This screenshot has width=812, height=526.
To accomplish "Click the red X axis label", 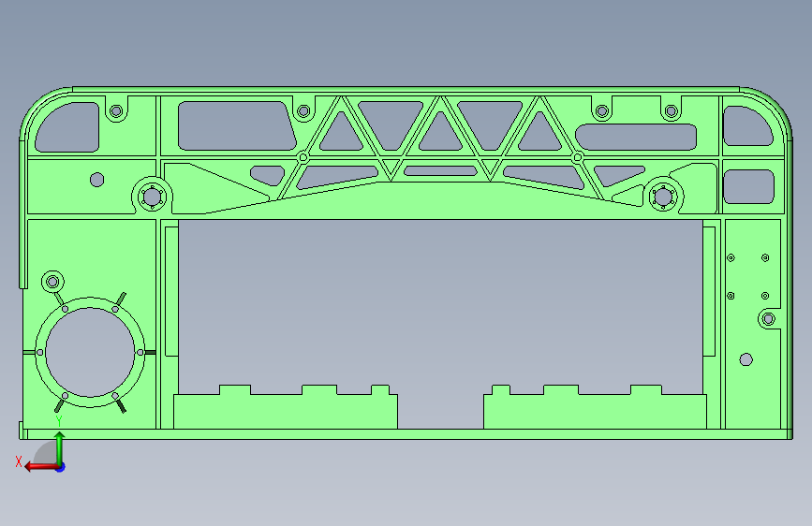I will coord(19,461).
